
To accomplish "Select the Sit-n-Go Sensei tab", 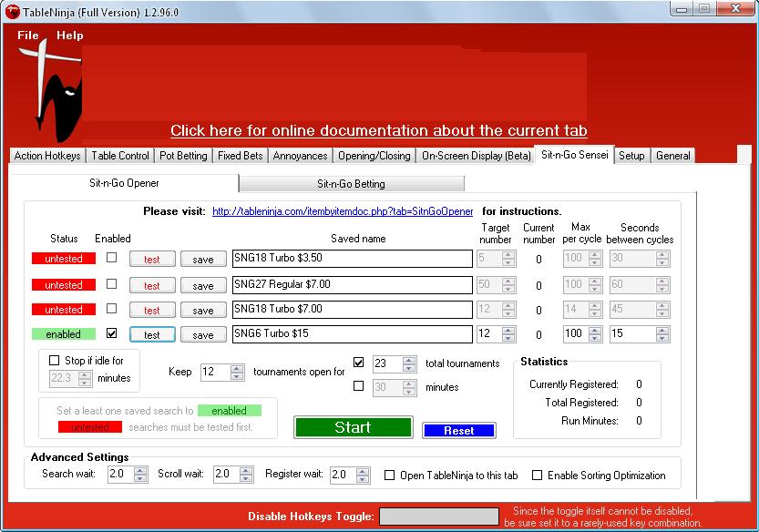I will [575, 155].
